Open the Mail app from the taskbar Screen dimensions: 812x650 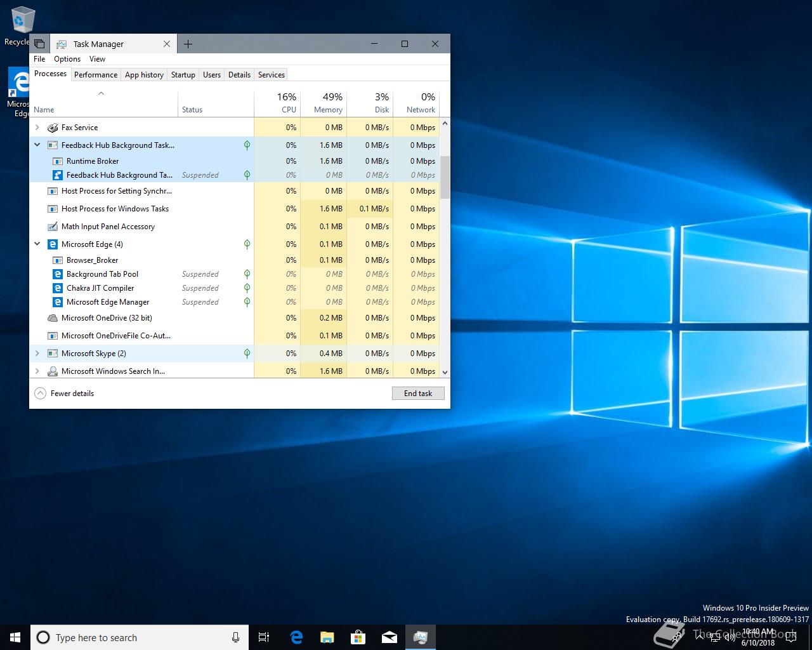point(390,637)
